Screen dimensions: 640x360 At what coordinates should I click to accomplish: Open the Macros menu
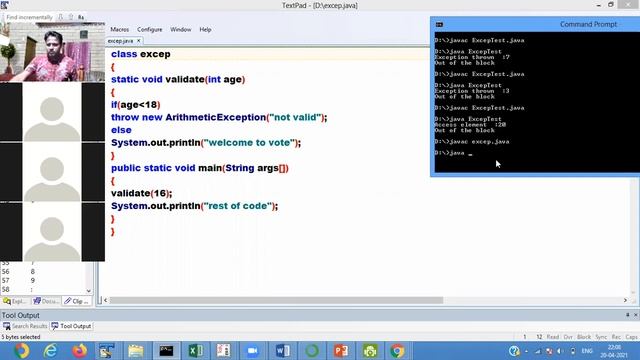click(x=120, y=29)
